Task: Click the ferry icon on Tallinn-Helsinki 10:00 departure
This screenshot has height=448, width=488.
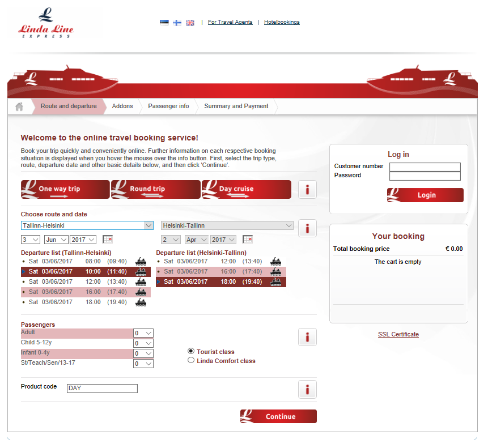Action: click(x=141, y=271)
